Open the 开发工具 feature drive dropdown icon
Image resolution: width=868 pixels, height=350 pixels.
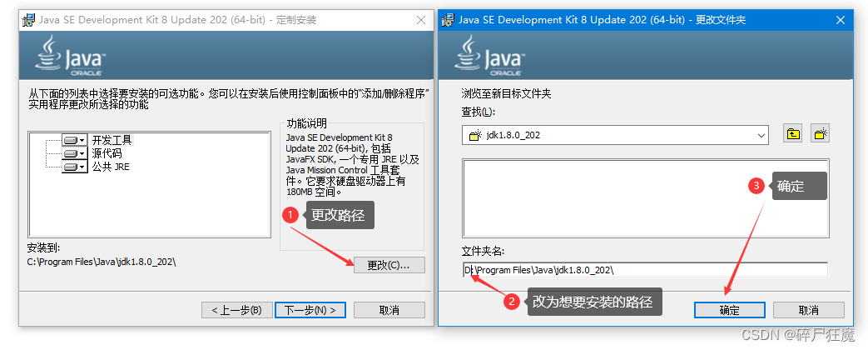(x=75, y=140)
